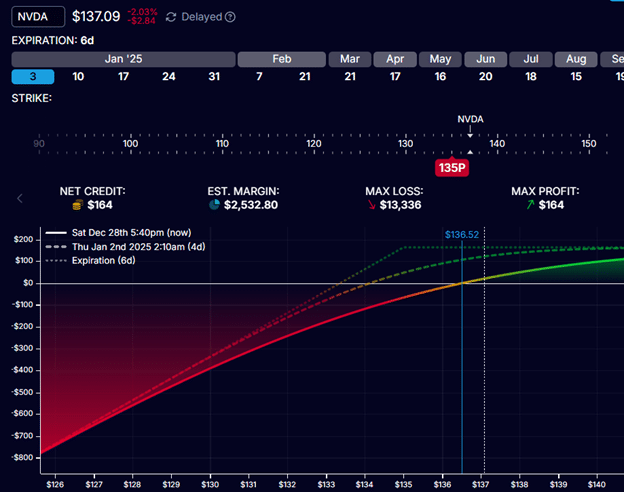Click the 100 mark on strike ruler
Screen dimensions: 624x492
[131, 144]
